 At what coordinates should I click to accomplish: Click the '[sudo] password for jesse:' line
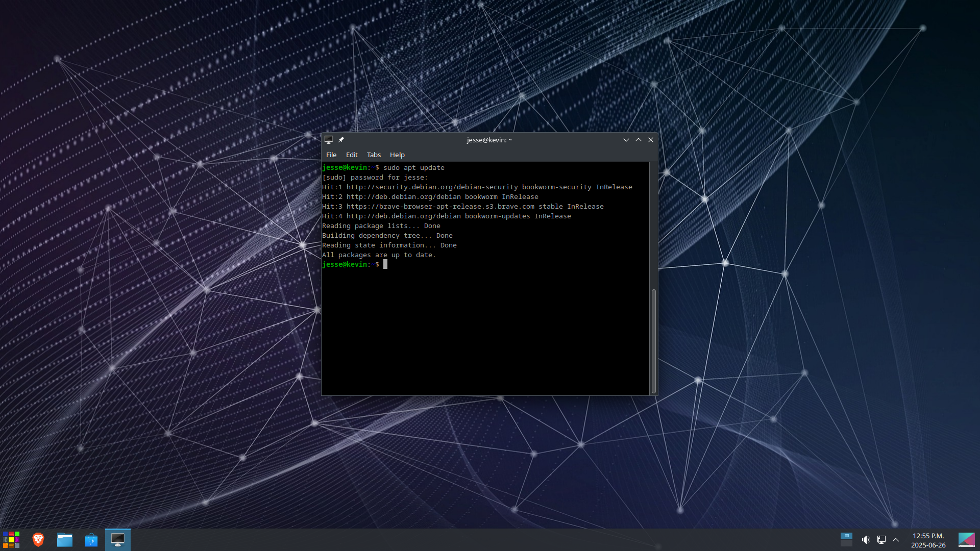375,177
